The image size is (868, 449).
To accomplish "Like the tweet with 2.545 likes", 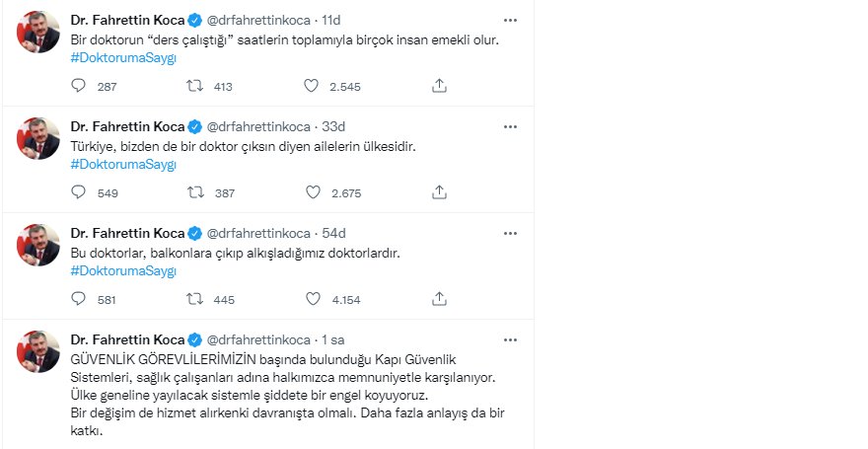I will coord(311,86).
